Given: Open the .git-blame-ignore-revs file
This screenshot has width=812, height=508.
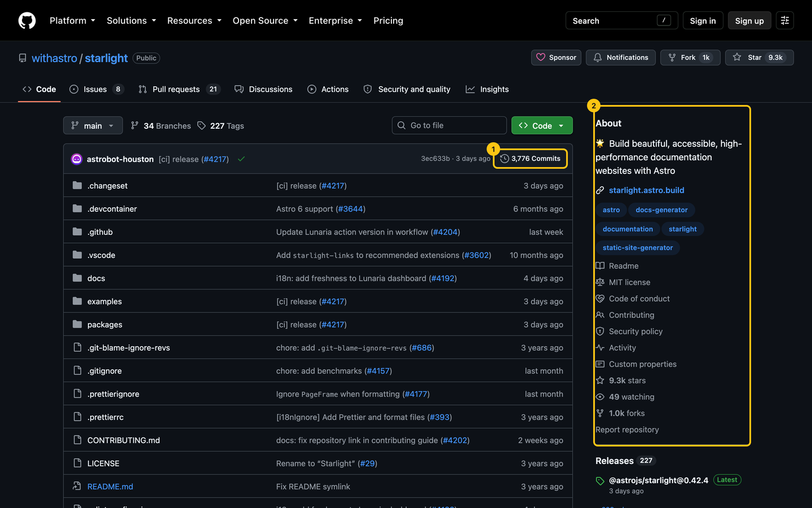Looking at the screenshot, I should [x=129, y=348].
